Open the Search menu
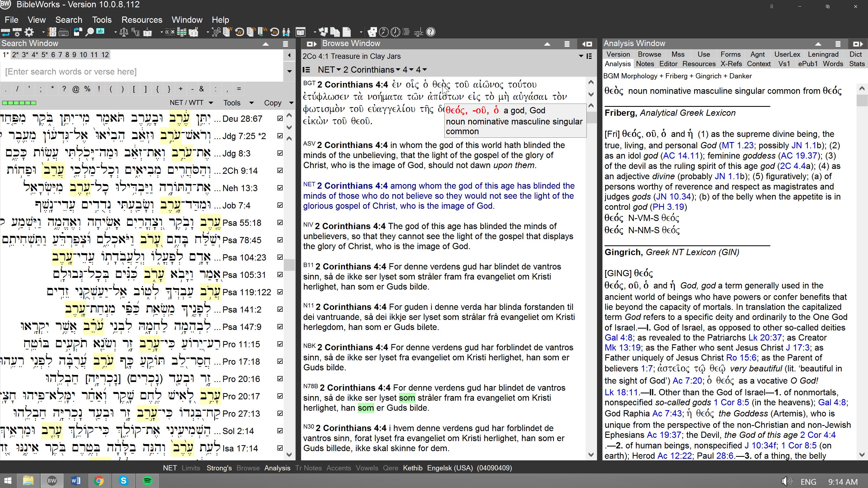This screenshot has width=868, height=488. point(69,20)
